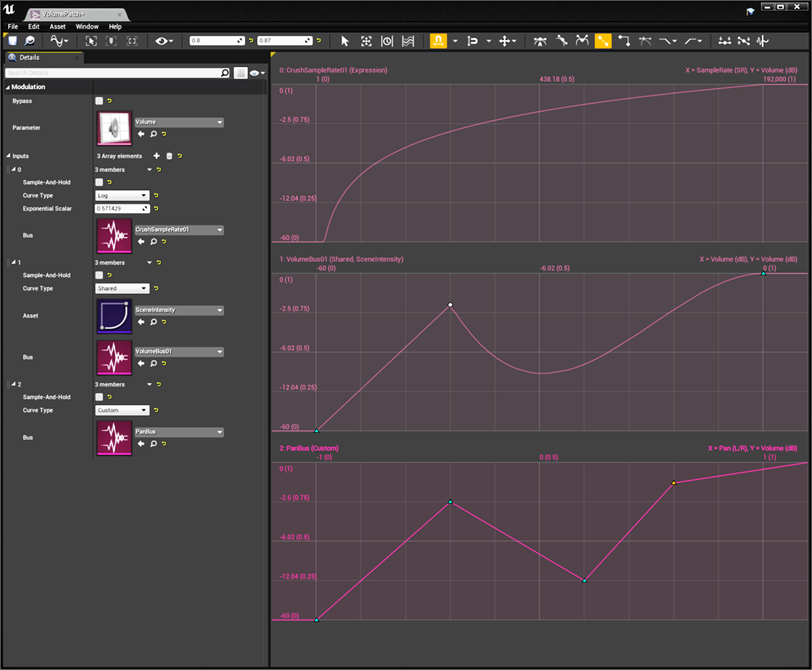The width and height of the screenshot is (812, 670).
Task: Open the Volume parameter dropdown
Action: [x=179, y=122]
